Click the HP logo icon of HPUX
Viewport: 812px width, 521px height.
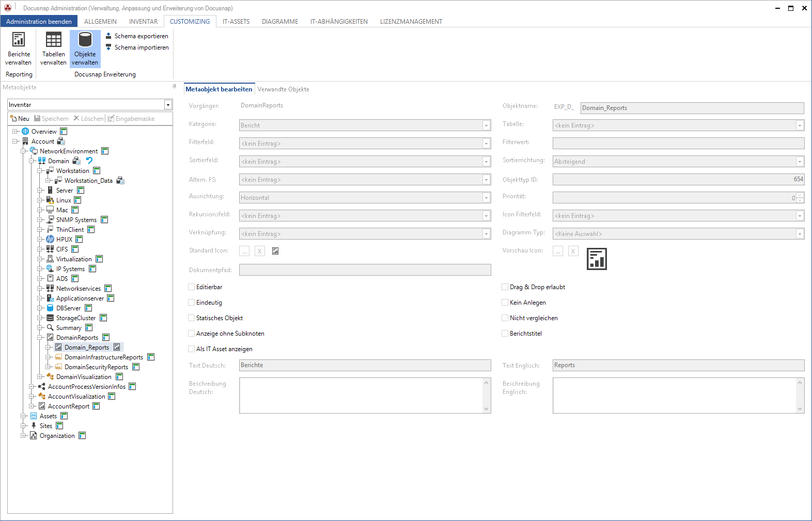(x=50, y=239)
